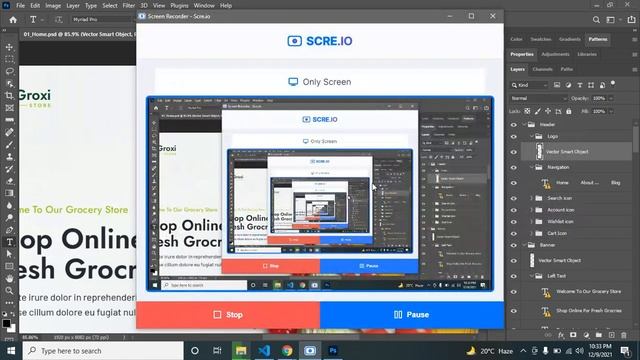
Task: Toggle layer filtering on/off switch
Action: click(x=613, y=83)
